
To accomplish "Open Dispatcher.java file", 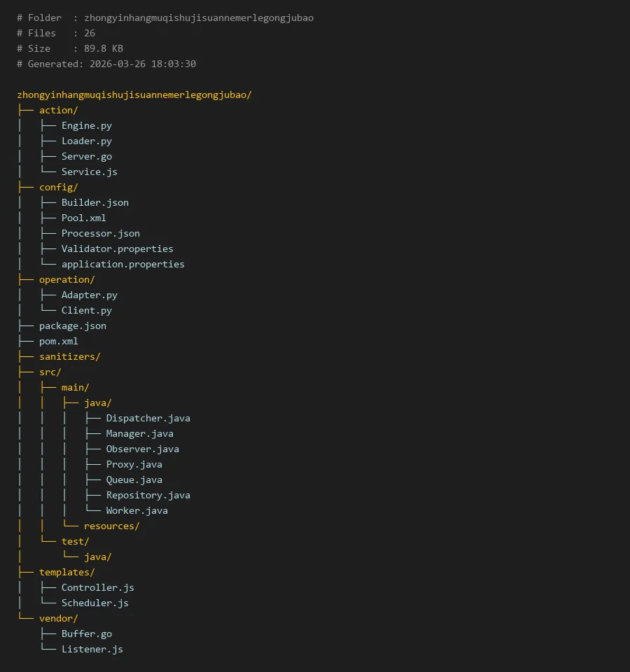I will [148, 418].
